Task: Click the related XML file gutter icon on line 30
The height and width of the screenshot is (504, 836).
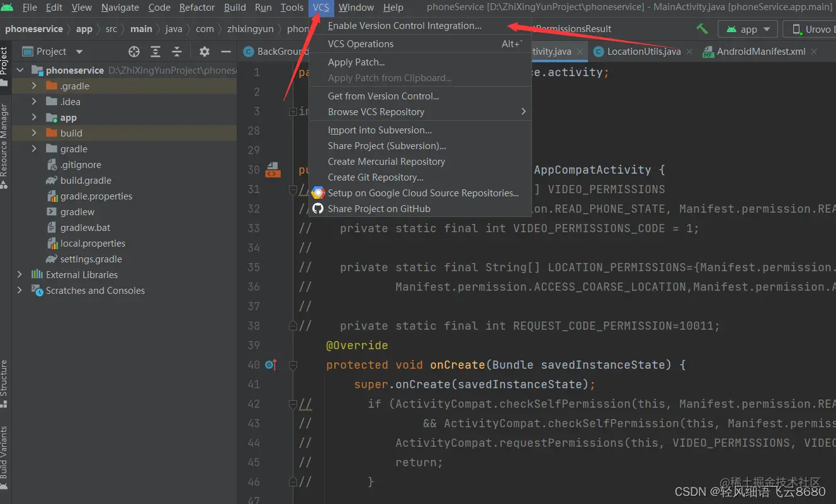Action: 273,170
